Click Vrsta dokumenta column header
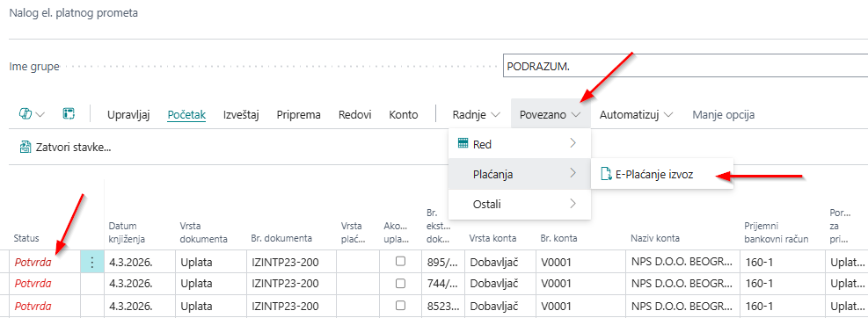This screenshot has height=318, width=868. 204,232
